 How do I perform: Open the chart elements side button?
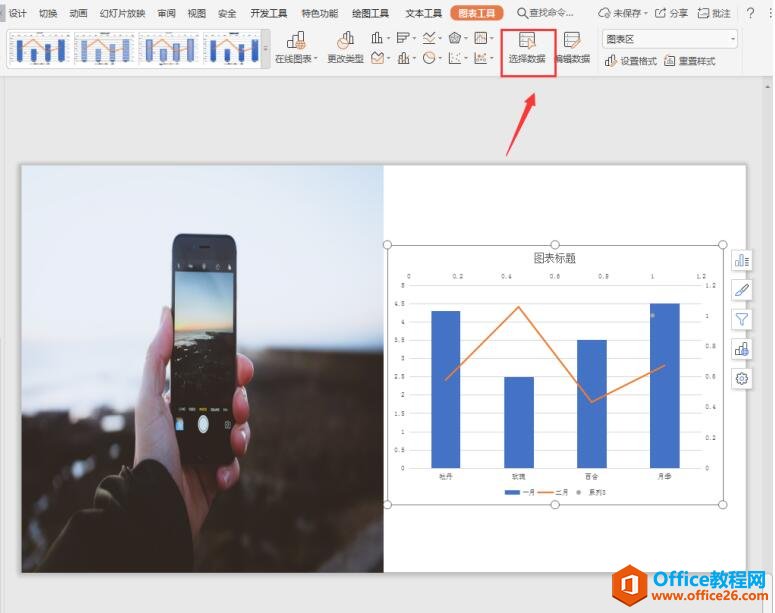[742, 260]
